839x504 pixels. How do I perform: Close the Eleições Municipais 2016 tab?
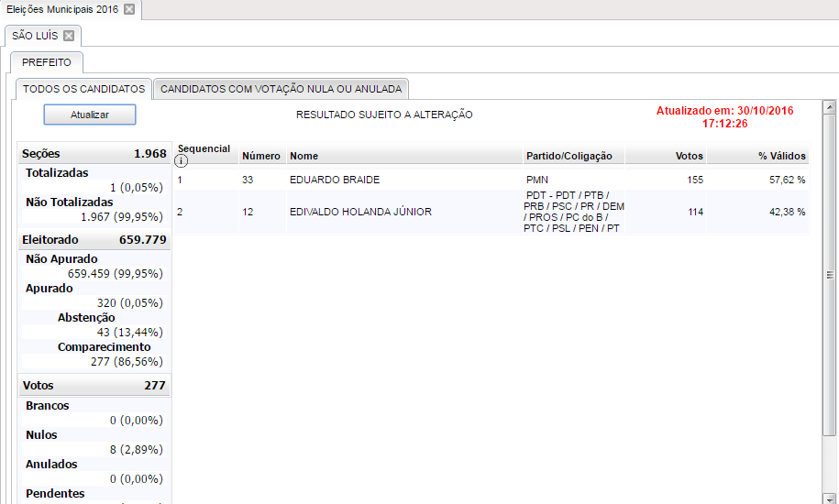point(129,9)
